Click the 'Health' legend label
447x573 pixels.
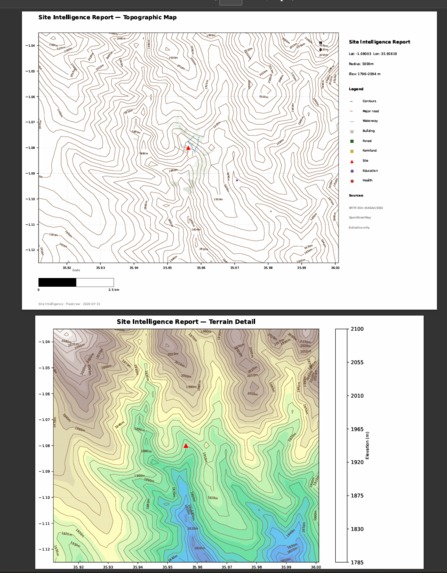(x=367, y=181)
